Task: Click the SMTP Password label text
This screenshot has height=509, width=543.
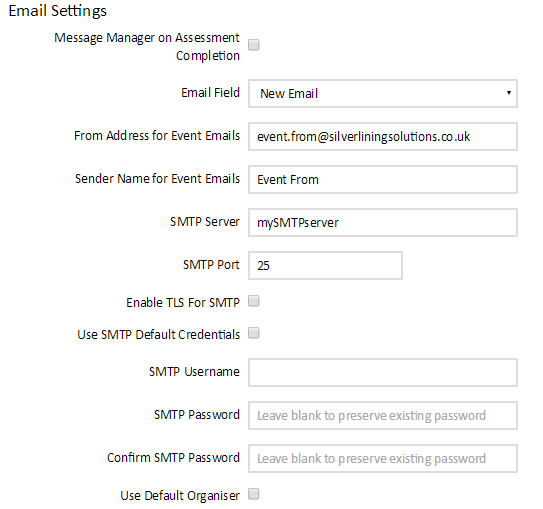Action: (197, 415)
